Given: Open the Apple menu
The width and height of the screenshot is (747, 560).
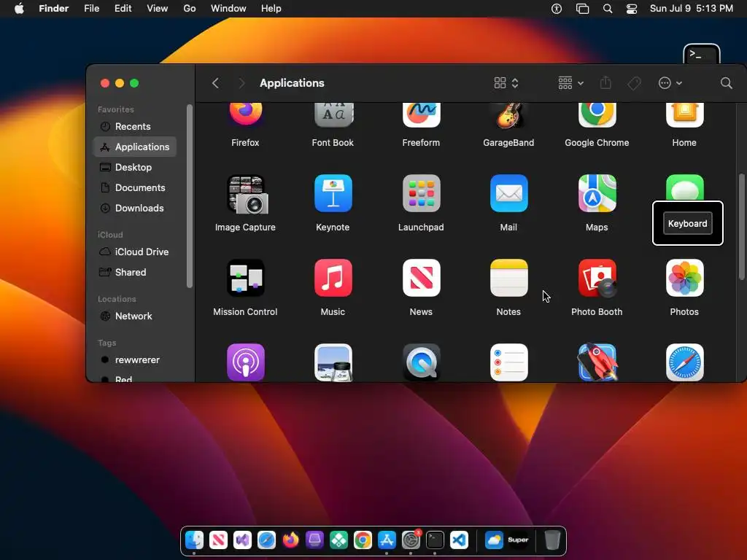Looking at the screenshot, I should pos(19,9).
